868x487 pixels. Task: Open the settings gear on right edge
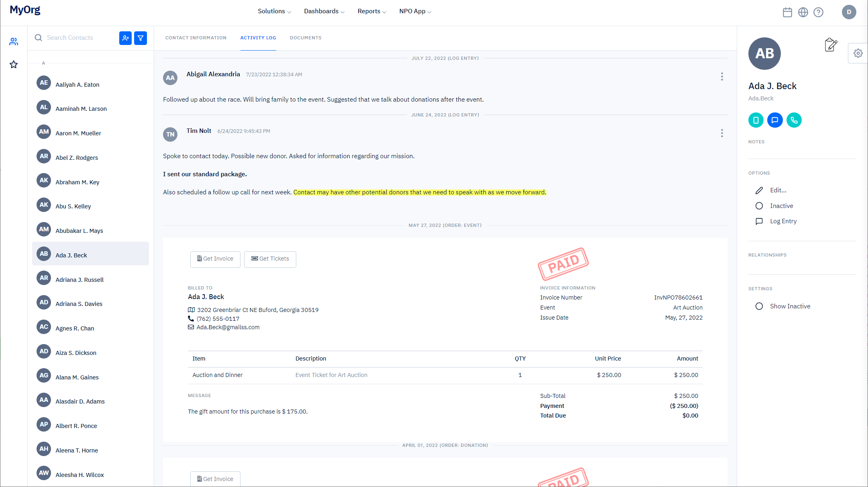(x=858, y=53)
